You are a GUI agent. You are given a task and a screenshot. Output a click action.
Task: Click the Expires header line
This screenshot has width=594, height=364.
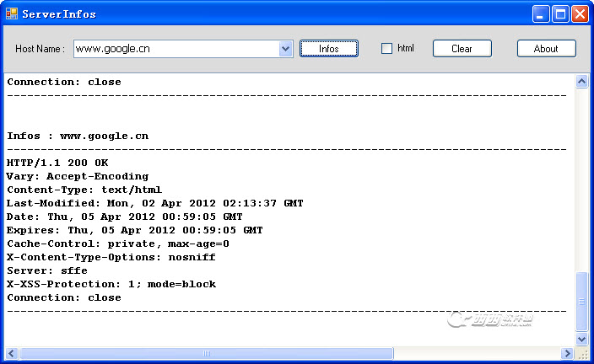pos(135,230)
